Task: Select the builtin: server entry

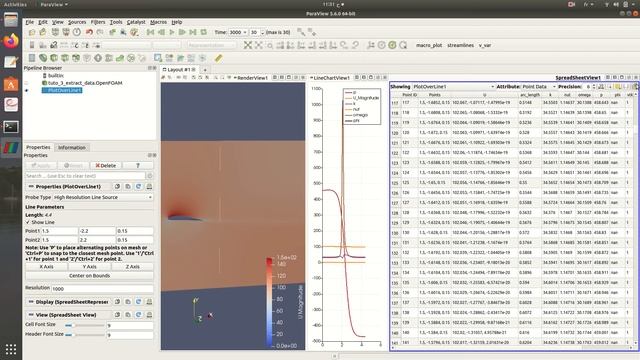Action: pos(56,76)
